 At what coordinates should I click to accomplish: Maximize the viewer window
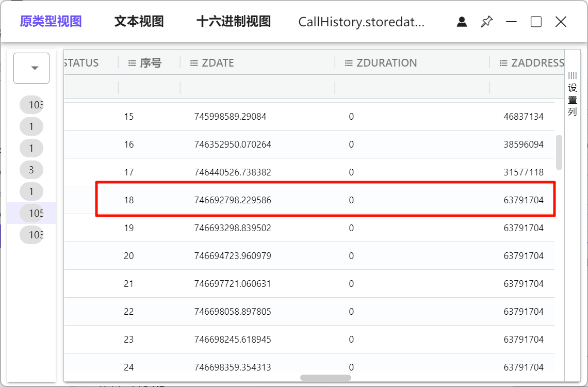tap(536, 22)
